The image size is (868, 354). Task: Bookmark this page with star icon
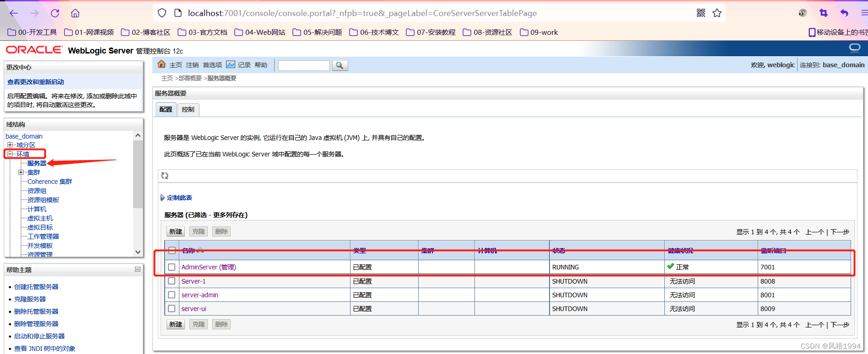[x=717, y=13]
